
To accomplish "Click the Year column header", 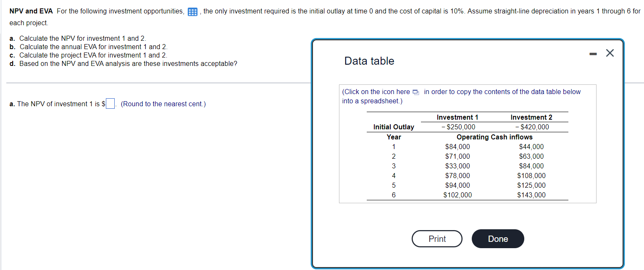I will [393, 137].
